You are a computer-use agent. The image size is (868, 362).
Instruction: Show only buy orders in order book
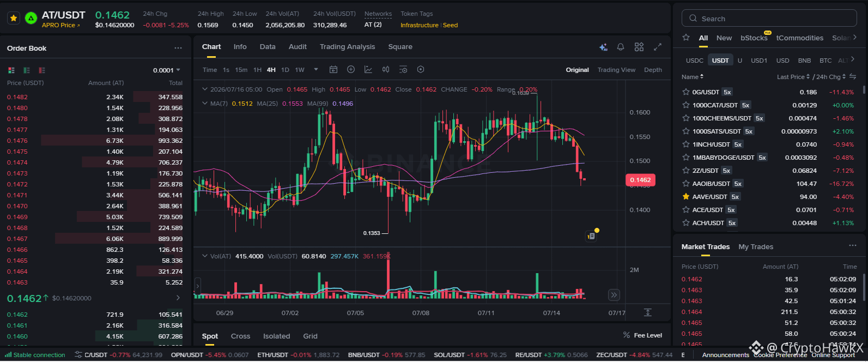pos(27,70)
